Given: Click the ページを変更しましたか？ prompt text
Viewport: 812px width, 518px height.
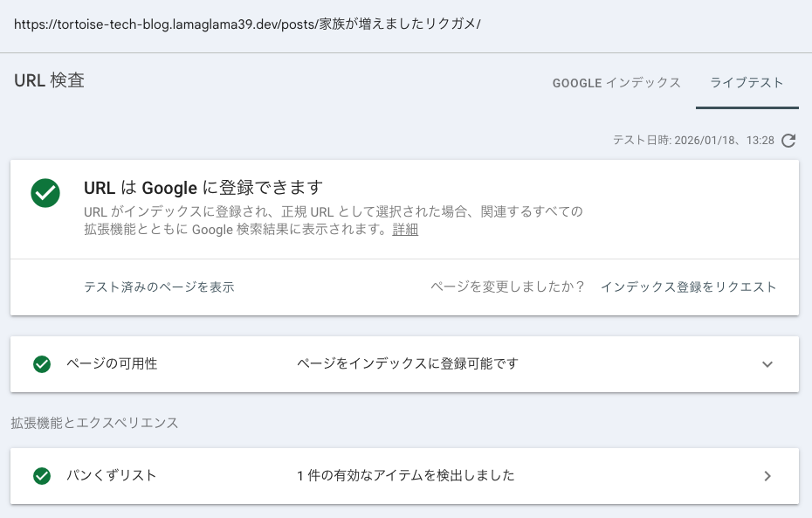Looking at the screenshot, I should click(x=507, y=287).
